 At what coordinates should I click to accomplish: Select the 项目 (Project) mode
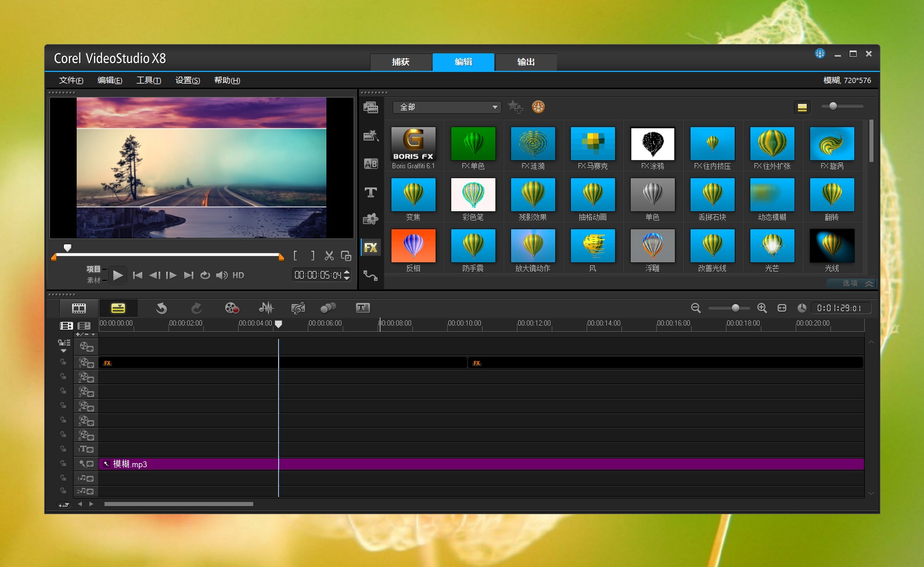tap(94, 269)
